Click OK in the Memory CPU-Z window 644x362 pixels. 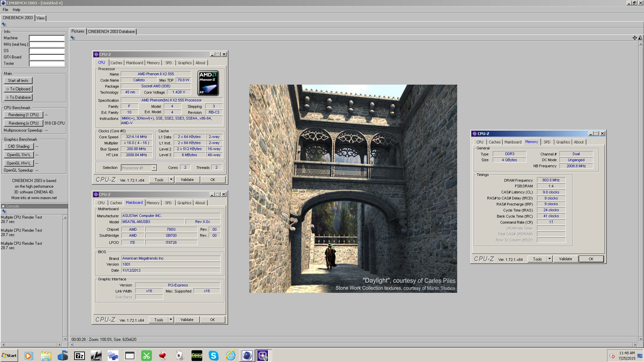coord(591,259)
